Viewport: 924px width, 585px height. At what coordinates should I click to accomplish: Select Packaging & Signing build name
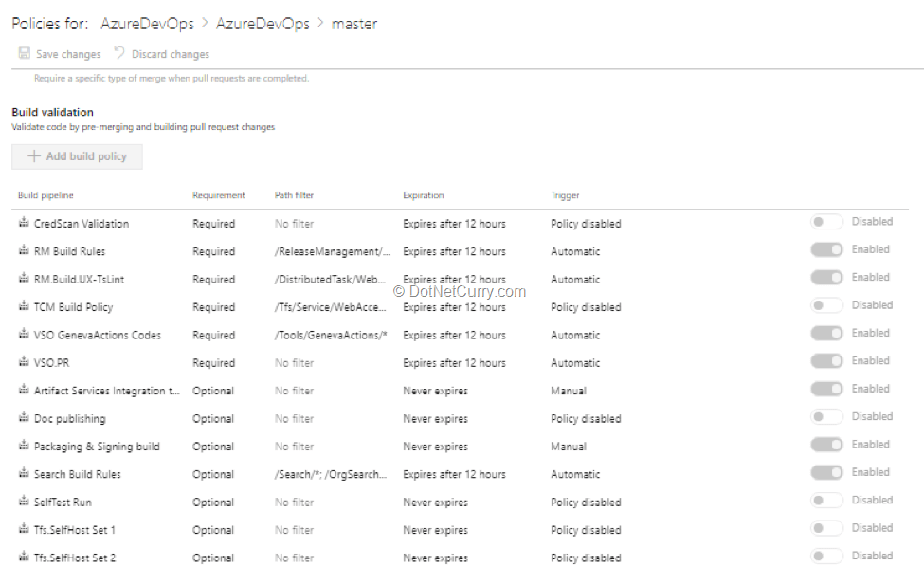(x=97, y=447)
